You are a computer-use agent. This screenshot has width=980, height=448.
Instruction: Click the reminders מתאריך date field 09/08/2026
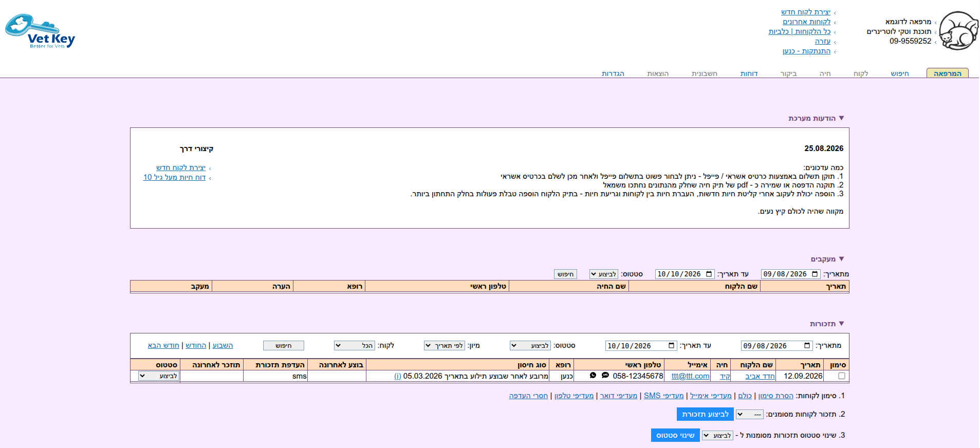click(777, 346)
